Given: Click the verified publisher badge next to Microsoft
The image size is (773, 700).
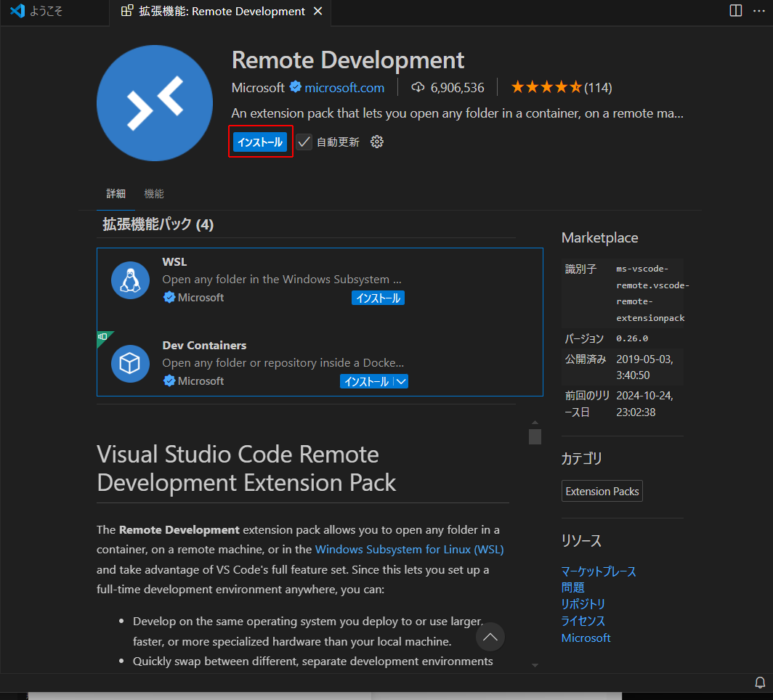Looking at the screenshot, I should 295,87.
